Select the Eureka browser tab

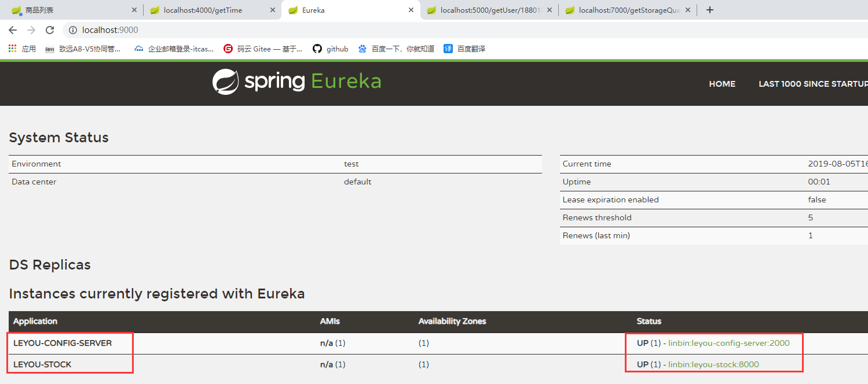click(350, 10)
